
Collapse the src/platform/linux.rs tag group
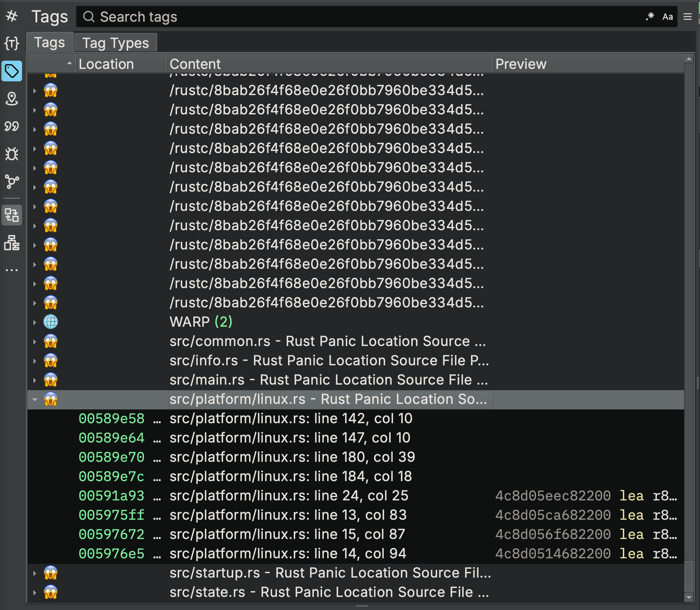pyautogui.click(x=35, y=400)
